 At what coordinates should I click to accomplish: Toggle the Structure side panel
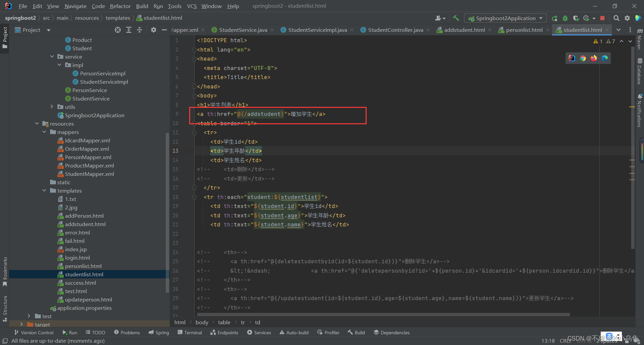[x=5, y=308]
